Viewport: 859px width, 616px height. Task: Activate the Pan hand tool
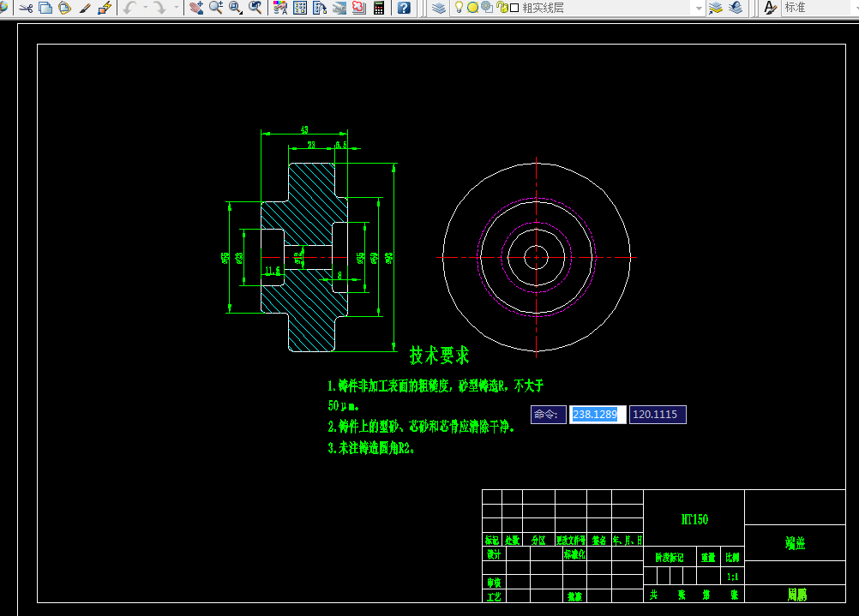pos(196,8)
